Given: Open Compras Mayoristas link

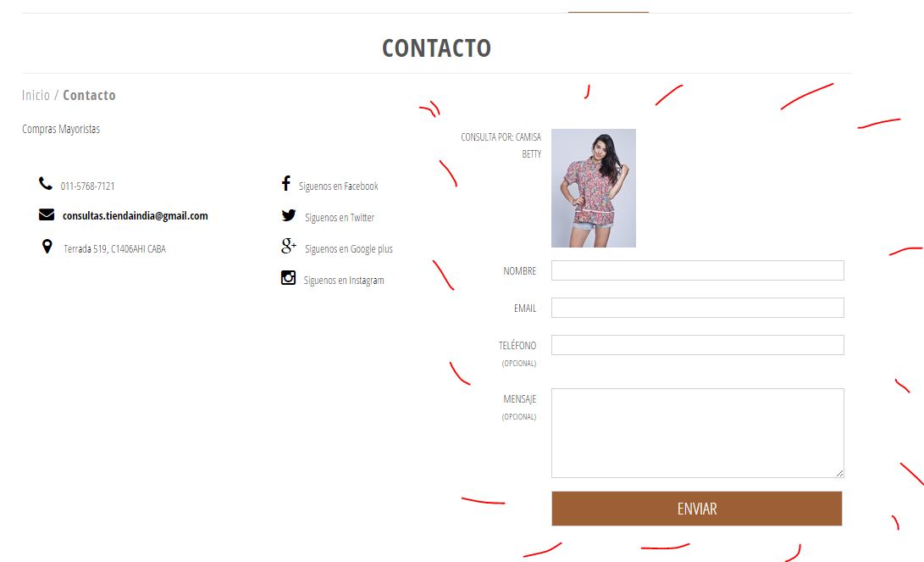Looking at the screenshot, I should [x=61, y=129].
